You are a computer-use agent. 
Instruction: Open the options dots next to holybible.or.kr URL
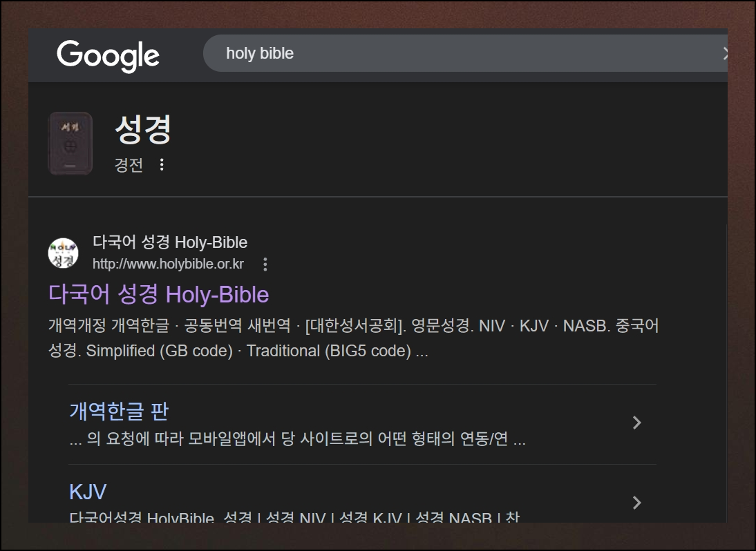tap(265, 264)
